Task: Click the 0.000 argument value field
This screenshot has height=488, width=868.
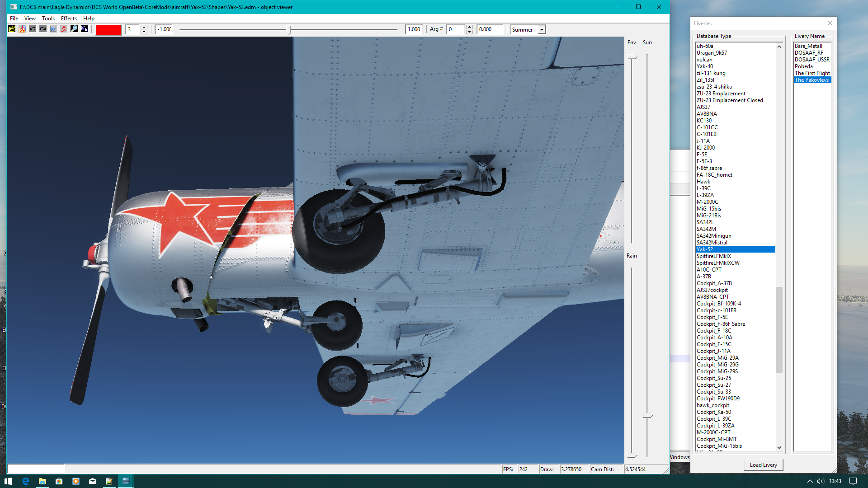Action: tap(490, 29)
